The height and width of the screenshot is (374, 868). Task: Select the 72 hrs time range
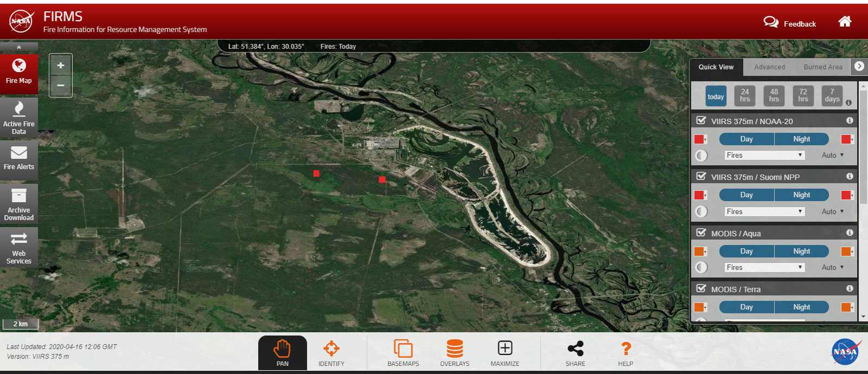[803, 96]
